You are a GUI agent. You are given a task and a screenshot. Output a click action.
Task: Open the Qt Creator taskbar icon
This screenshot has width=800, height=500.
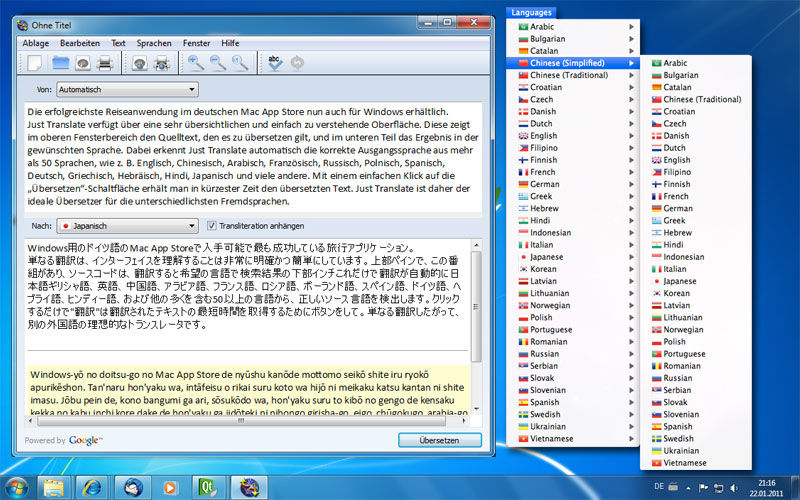coord(209,488)
